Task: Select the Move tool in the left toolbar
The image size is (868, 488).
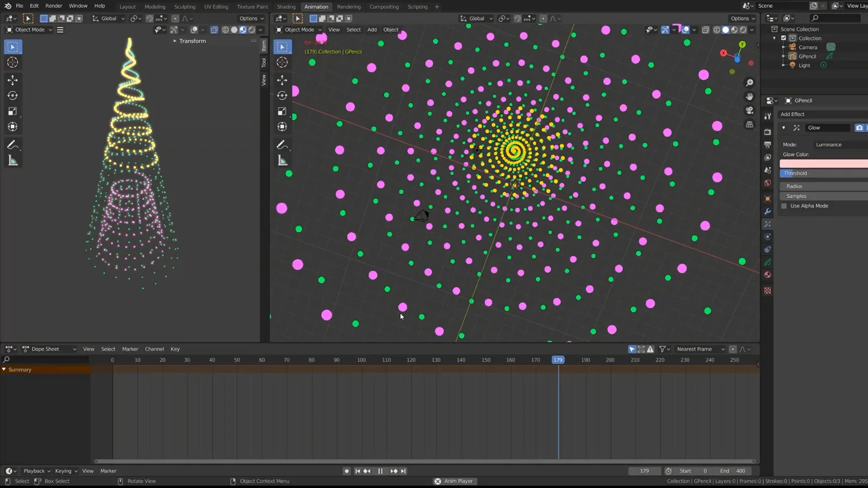Action: pyautogui.click(x=12, y=80)
